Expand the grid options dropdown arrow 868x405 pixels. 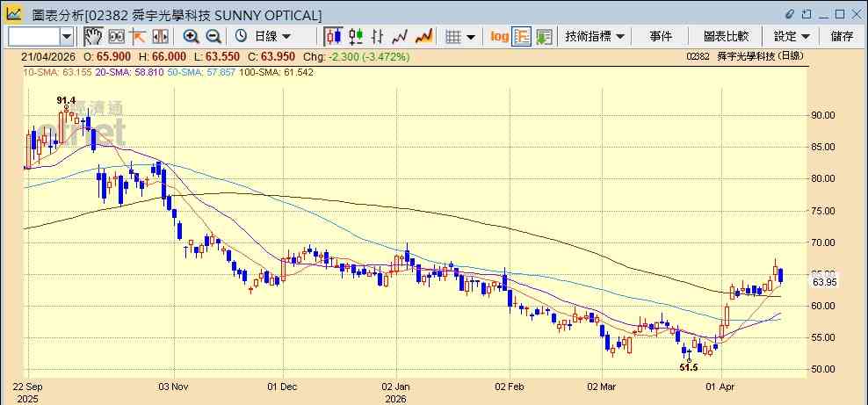point(471,37)
